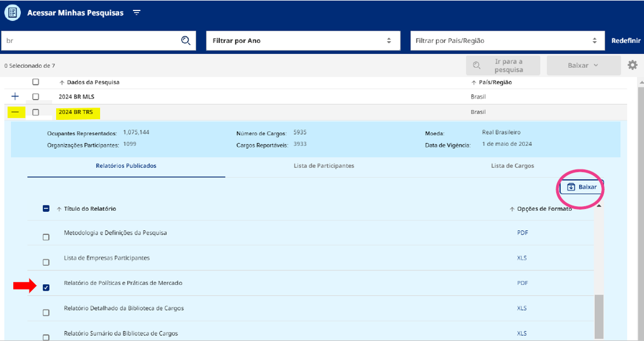
Task: Switch to Lista de Participantes tab
Action: point(323,166)
